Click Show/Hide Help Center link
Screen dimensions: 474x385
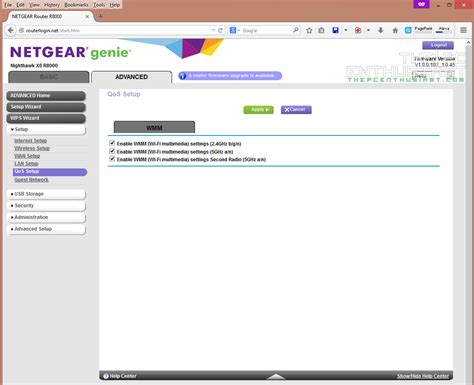pos(423,376)
